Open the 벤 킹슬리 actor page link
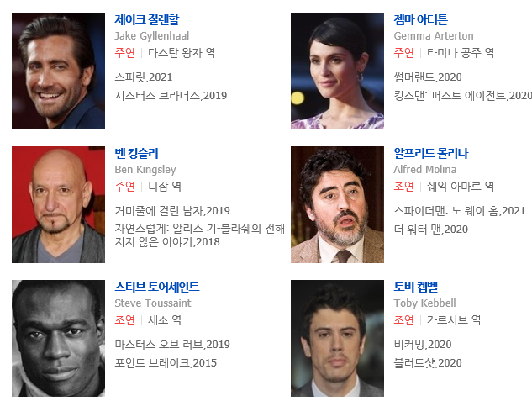 tap(137, 153)
